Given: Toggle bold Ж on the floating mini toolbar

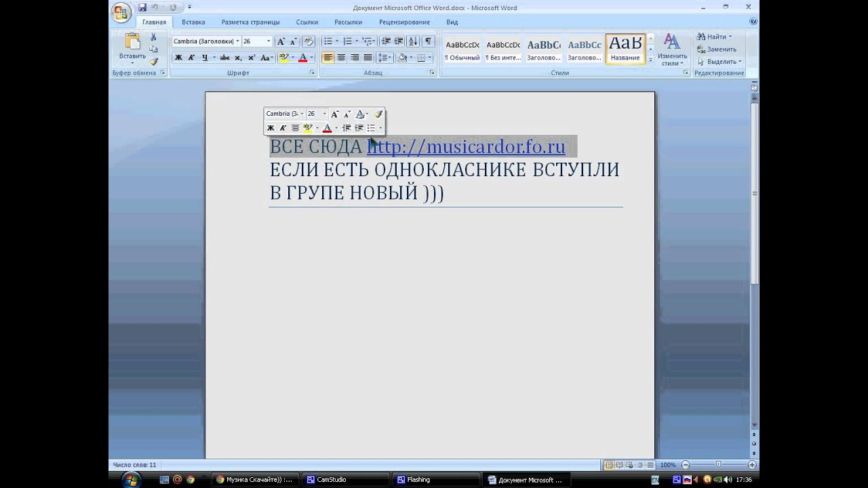Looking at the screenshot, I should coord(271,127).
